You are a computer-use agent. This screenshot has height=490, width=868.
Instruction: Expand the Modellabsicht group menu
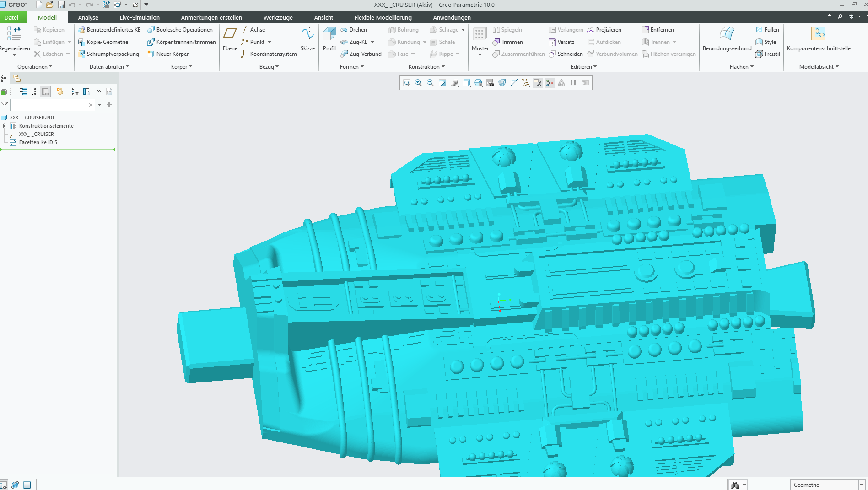819,67
